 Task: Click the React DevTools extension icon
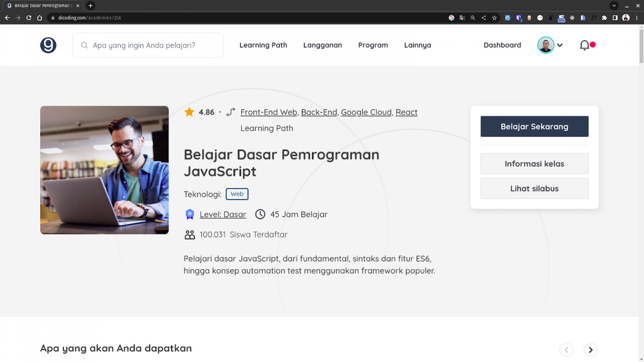(x=572, y=18)
